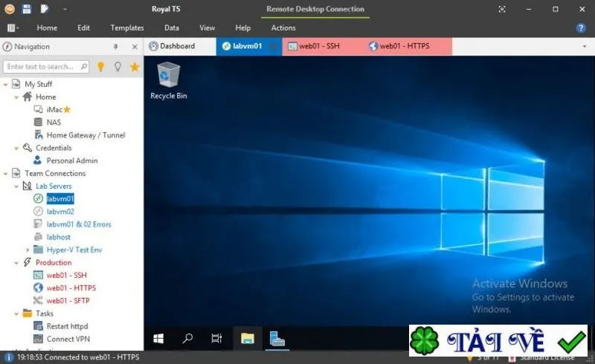Close the Navigation panel

coord(135,47)
